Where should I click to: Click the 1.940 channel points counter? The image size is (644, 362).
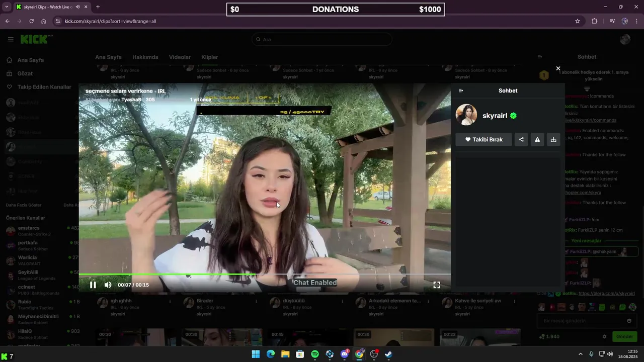pos(549,336)
